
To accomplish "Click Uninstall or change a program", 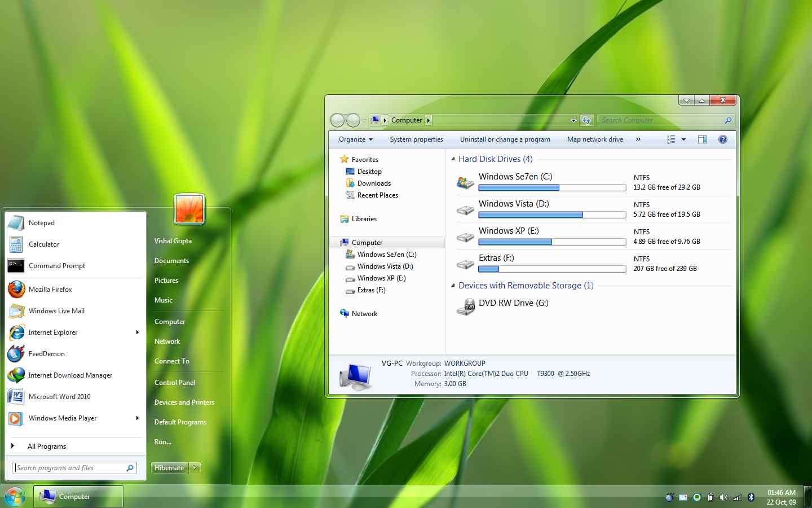I will [505, 139].
